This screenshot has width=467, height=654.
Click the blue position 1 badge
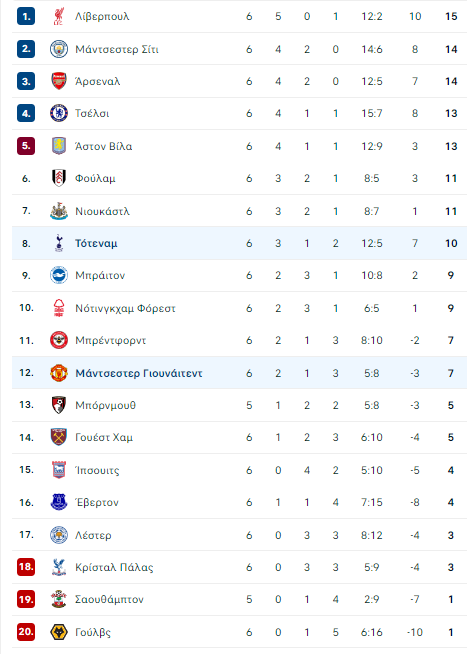(26, 17)
